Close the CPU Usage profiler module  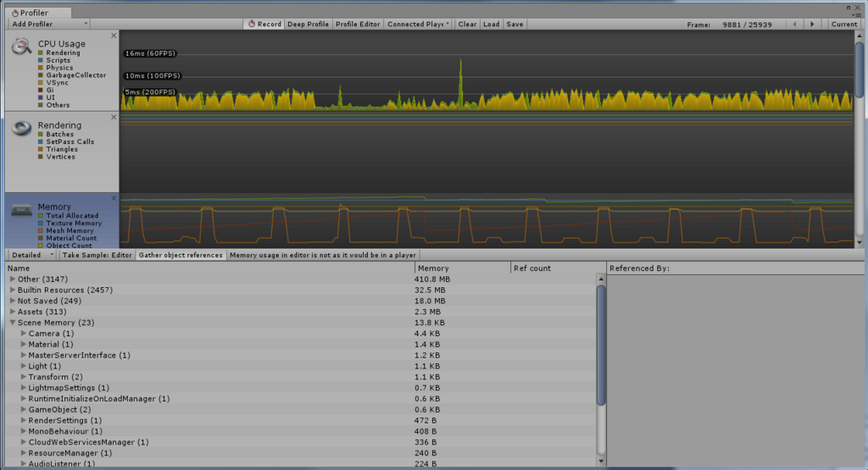click(114, 36)
